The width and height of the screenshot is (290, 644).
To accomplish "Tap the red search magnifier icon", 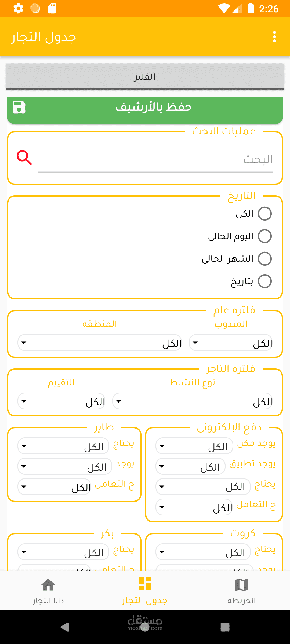I will 24,158.
